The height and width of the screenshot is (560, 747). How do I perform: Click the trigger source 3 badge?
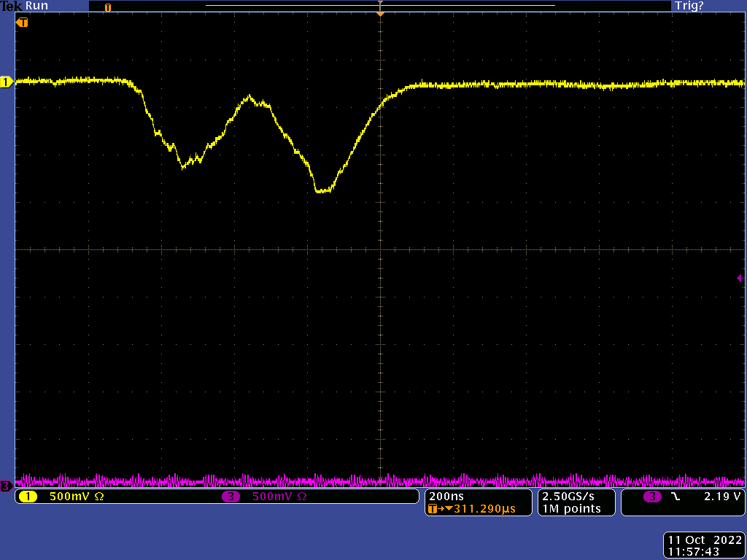pos(652,497)
